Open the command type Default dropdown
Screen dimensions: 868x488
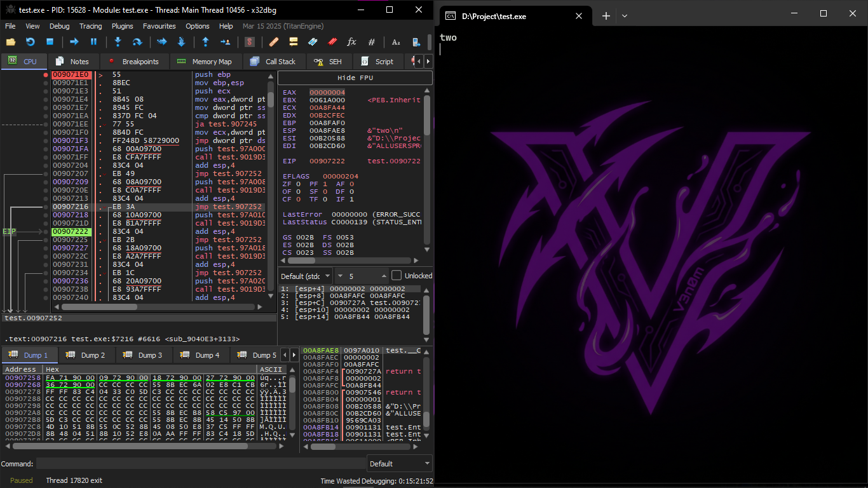pos(399,464)
